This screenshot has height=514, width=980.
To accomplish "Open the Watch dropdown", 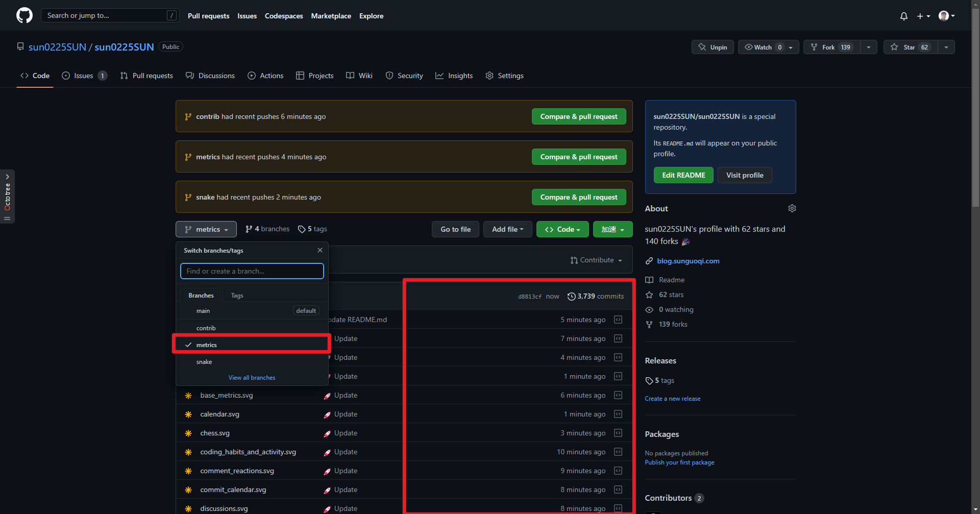I will coord(768,47).
